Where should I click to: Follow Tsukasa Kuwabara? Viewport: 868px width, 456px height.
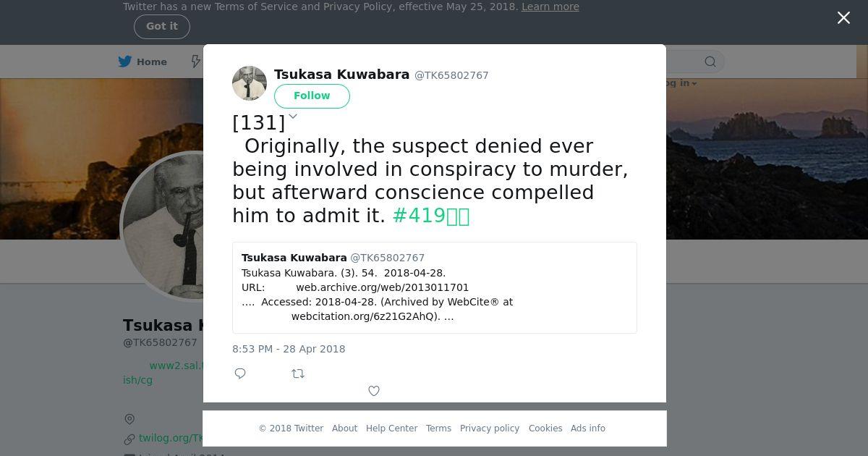[312, 96]
